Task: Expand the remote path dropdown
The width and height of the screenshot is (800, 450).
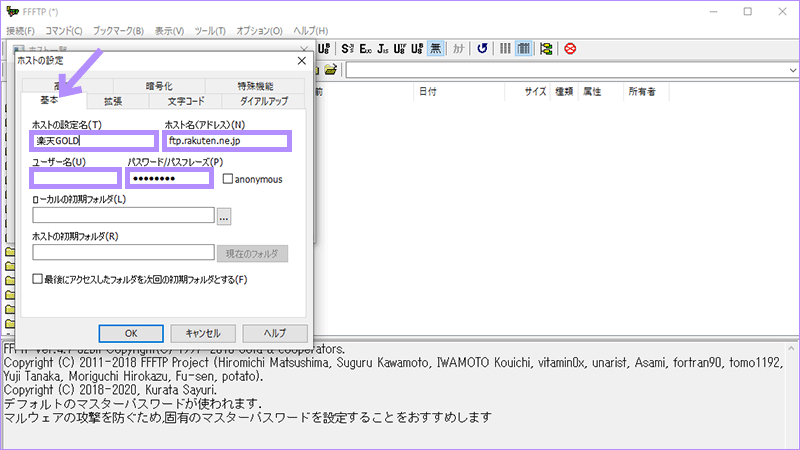Action: click(x=790, y=70)
